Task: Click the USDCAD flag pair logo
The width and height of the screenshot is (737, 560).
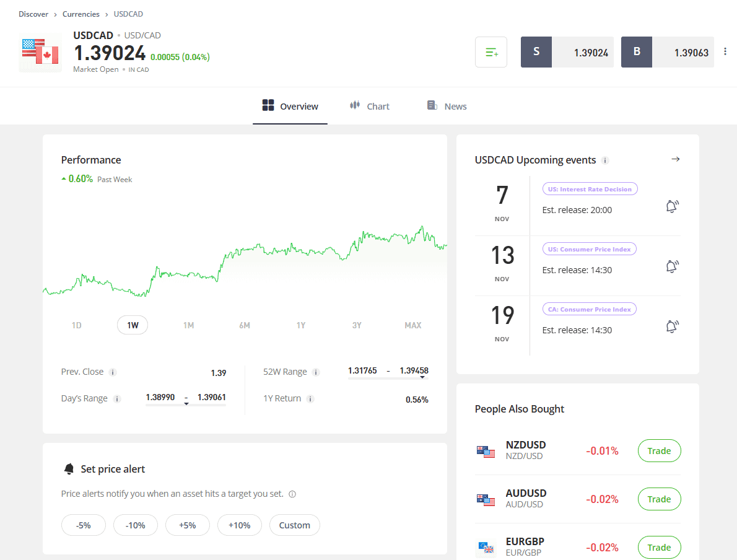Action: (x=40, y=52)
